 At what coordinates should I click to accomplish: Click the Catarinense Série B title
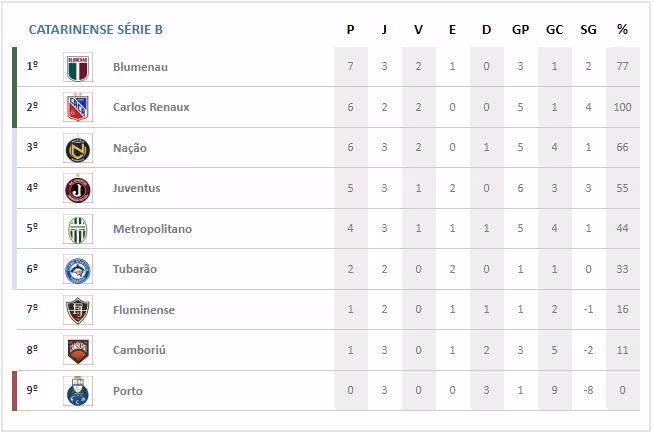click(x=95, y=30)
